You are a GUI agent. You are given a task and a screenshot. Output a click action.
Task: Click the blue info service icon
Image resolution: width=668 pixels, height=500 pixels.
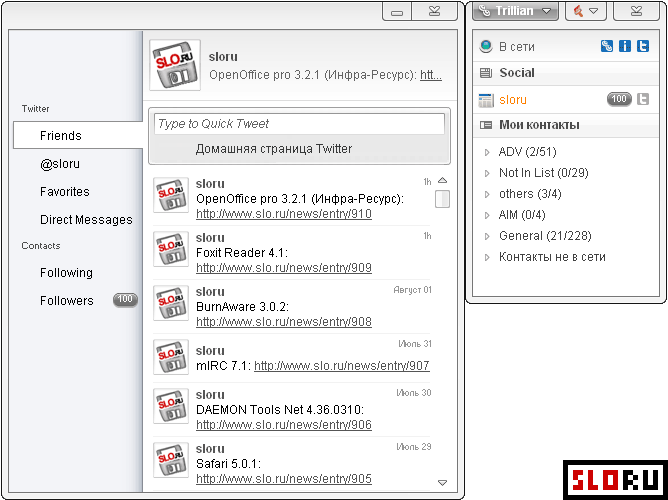click(x=625, y=46)
